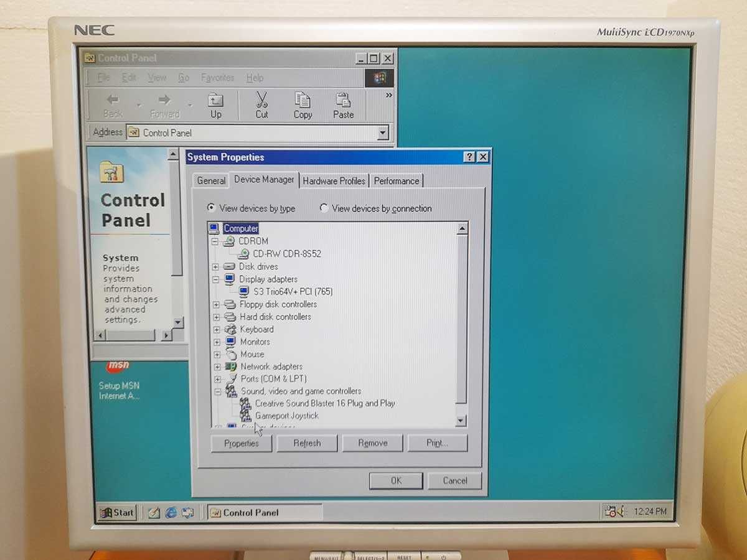Select the Monitors category icon
The height and width of the screenshot is (560, 747).
231,342
